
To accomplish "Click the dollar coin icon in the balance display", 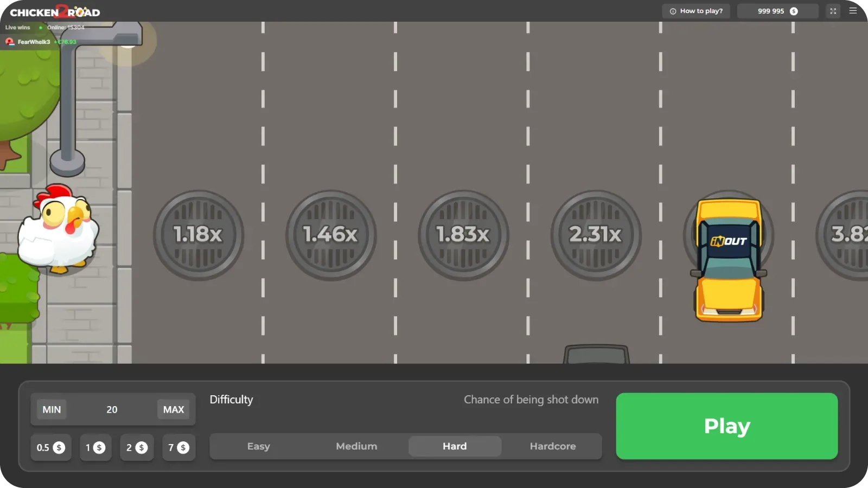I will 793,10.
